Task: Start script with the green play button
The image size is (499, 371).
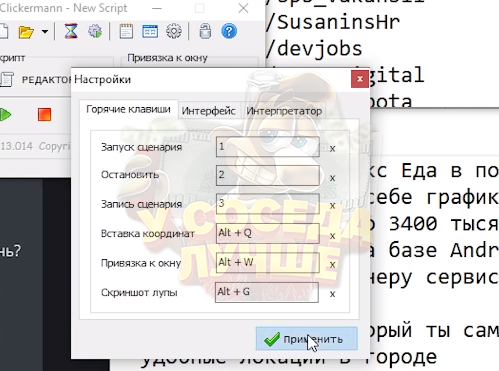Action: click(5, 115)
